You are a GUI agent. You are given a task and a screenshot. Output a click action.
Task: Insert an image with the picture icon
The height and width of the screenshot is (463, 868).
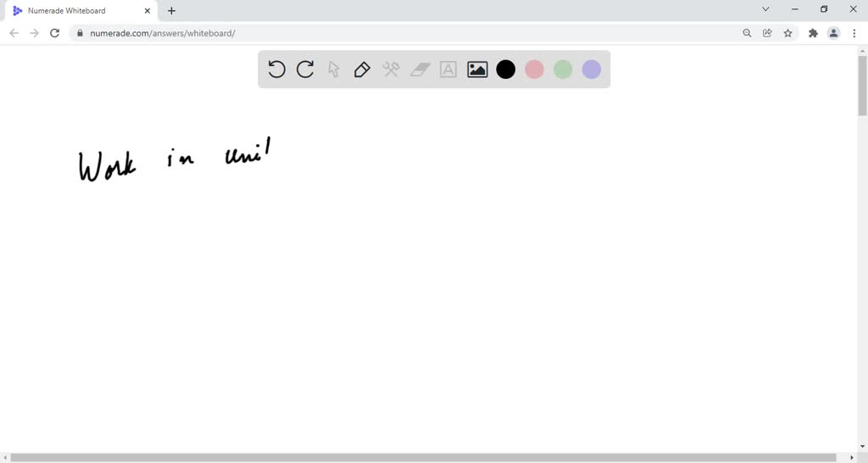477,70
